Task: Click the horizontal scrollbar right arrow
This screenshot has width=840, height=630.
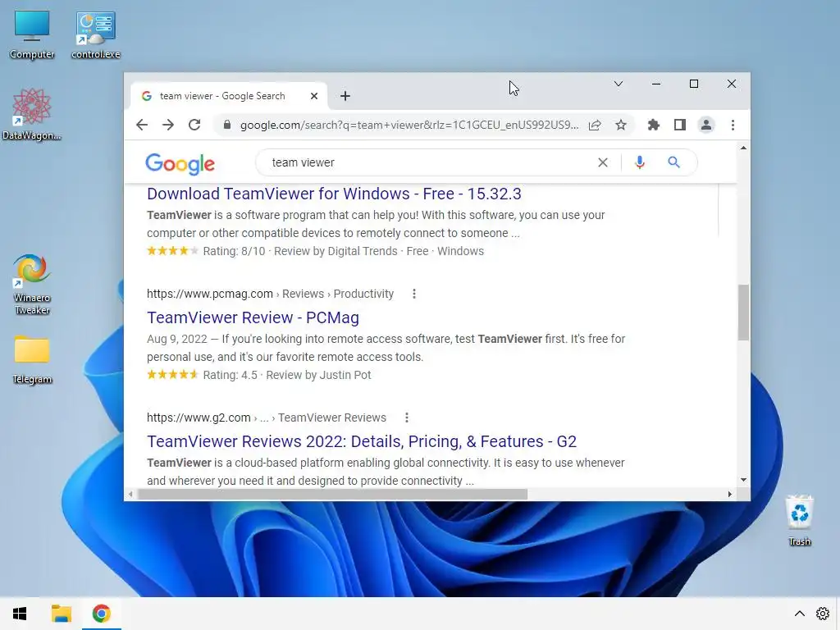Action: pos(729,494)
